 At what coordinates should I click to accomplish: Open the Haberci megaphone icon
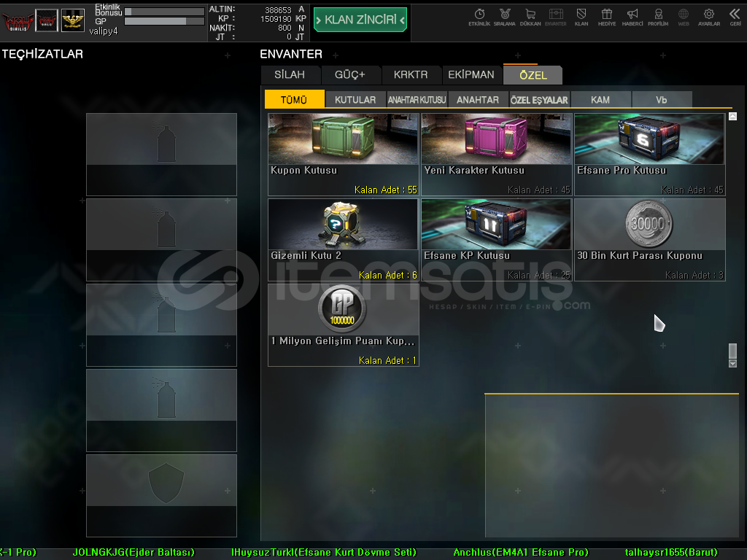pyautogui.click(x=632, y=17)
